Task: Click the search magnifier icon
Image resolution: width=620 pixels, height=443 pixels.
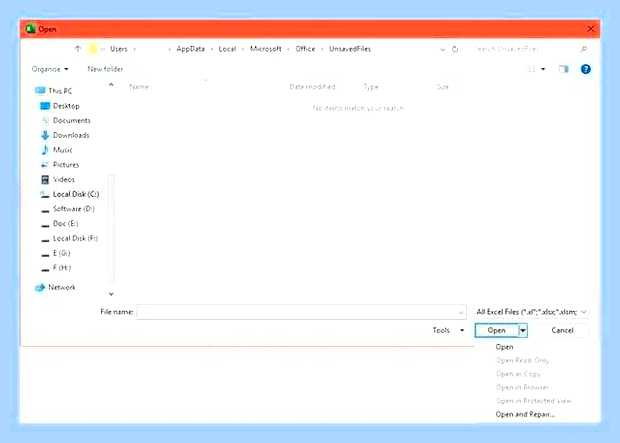Action: 584,49
